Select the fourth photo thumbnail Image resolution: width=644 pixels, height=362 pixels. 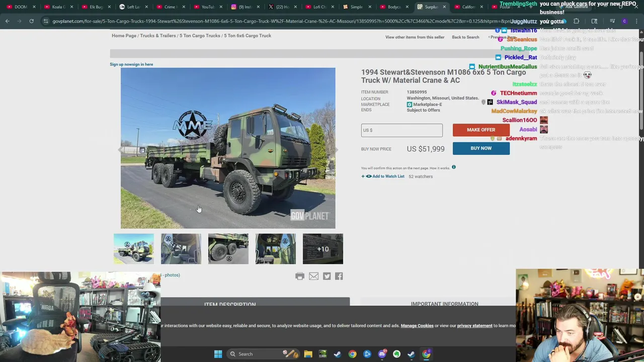pyautogui.click(x=275, y=249)
